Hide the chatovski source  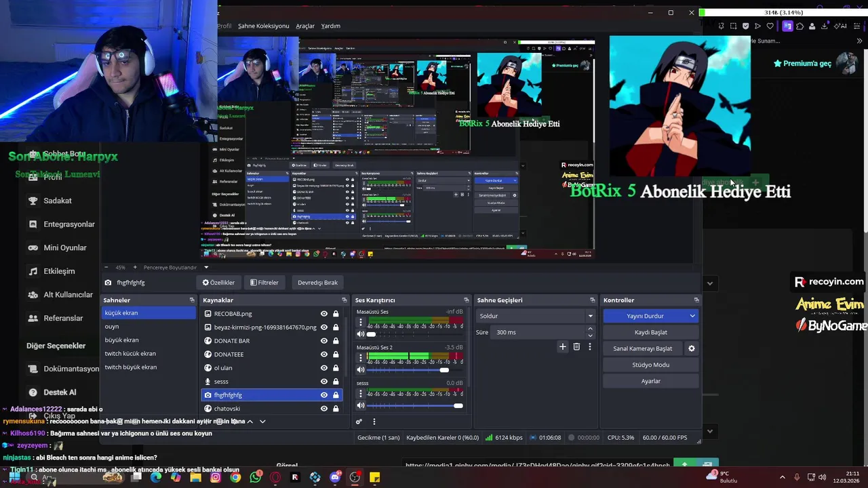pos(324,409)
